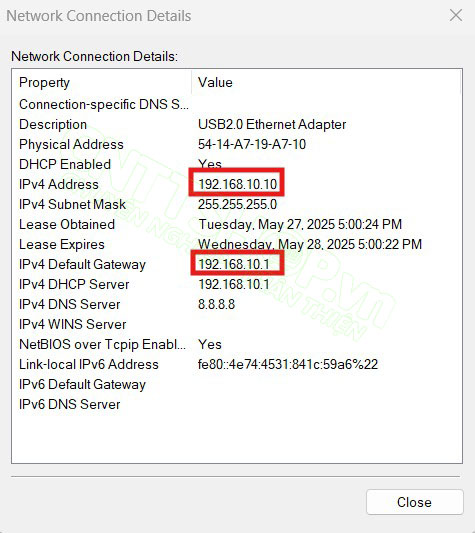Click the Link-local IPv6 Address value
Screen dimensions: 475x533
coord(288,364)
